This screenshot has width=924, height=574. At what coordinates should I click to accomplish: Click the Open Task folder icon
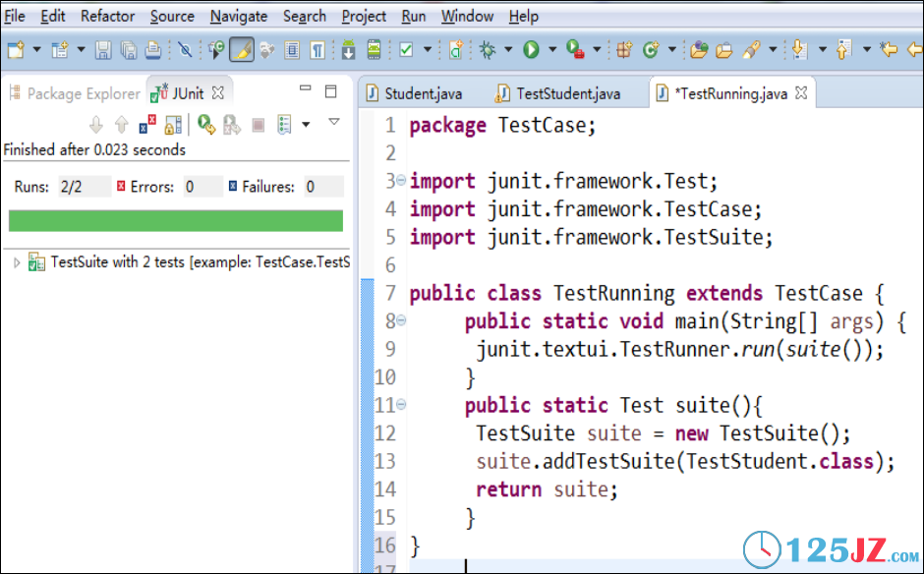(x=724, y=49)
